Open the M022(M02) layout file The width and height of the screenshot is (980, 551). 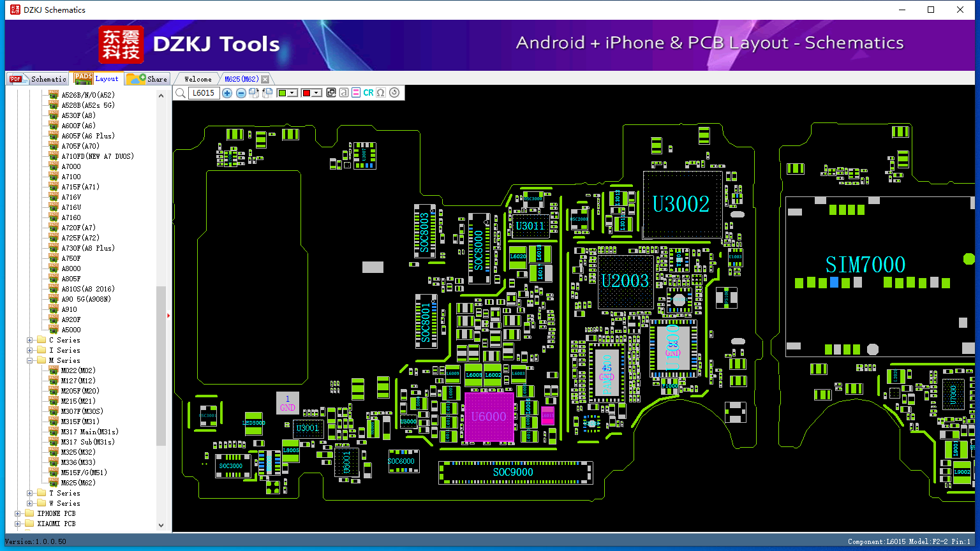[x=78, y=371]
